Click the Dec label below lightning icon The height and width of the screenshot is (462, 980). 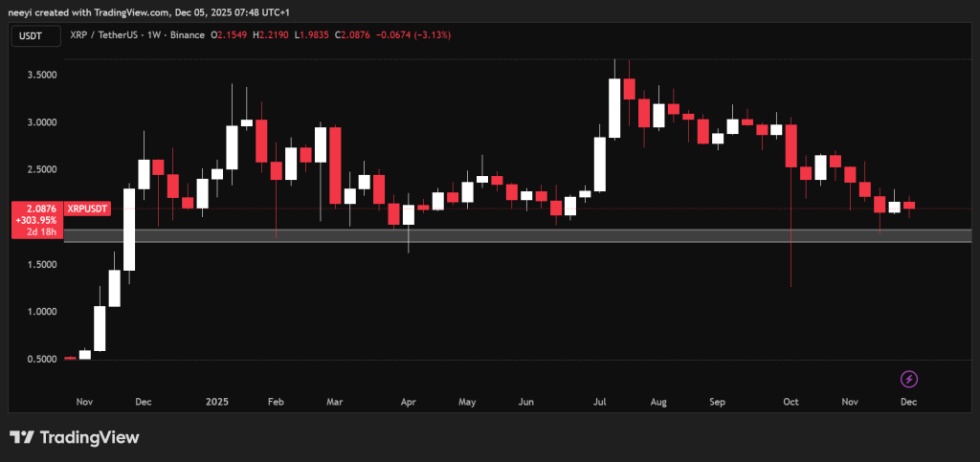pyautogui.click(x=908, y=403)
